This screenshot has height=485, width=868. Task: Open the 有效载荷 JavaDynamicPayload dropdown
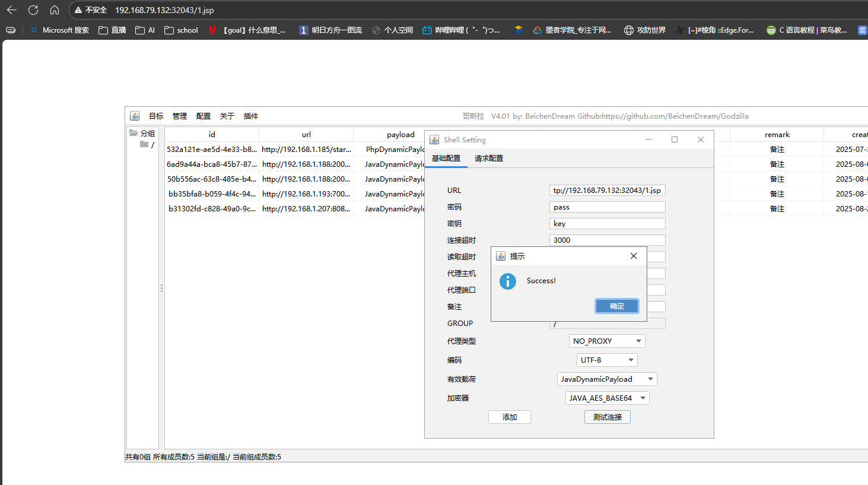[607, 379]
